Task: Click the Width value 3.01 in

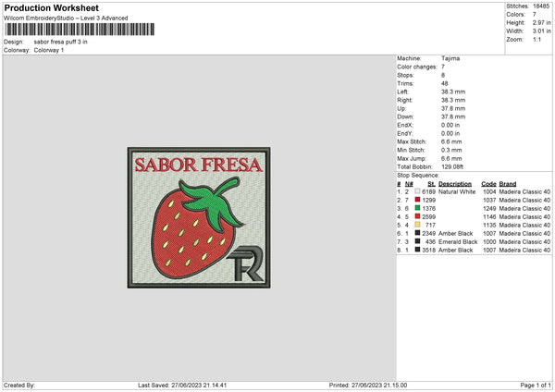Action: (541, 31)
